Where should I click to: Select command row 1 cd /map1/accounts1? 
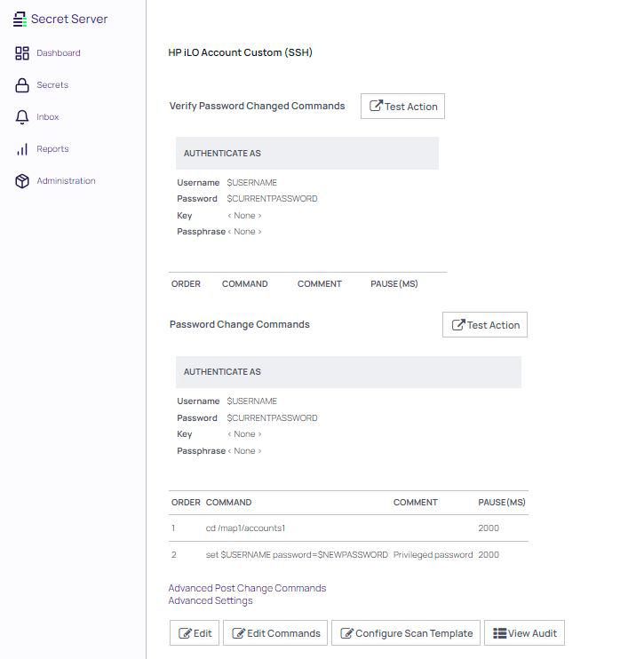[x=245, y=528]
